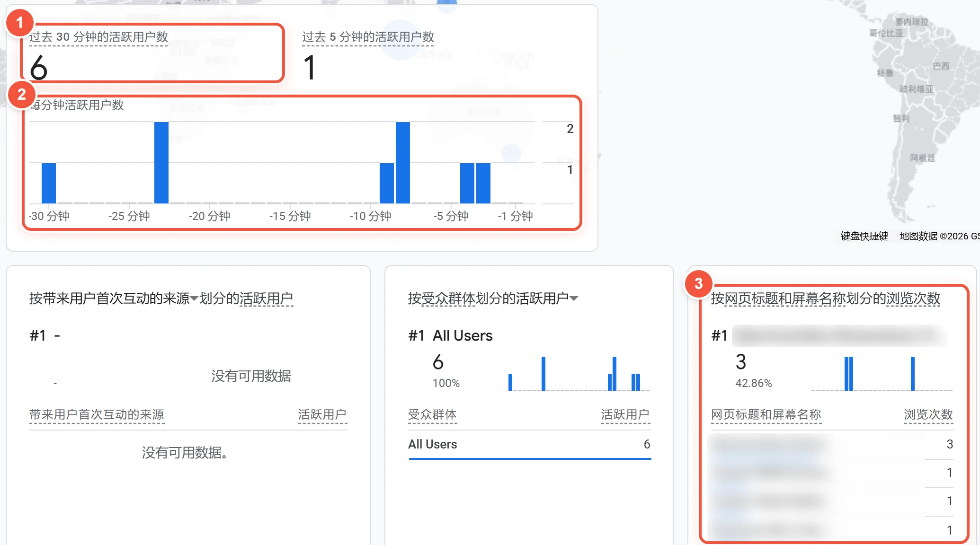The height and width of the screenshot is (545, 980).
Task: Click the sparkline chart in the page views card
Action: 882,374
